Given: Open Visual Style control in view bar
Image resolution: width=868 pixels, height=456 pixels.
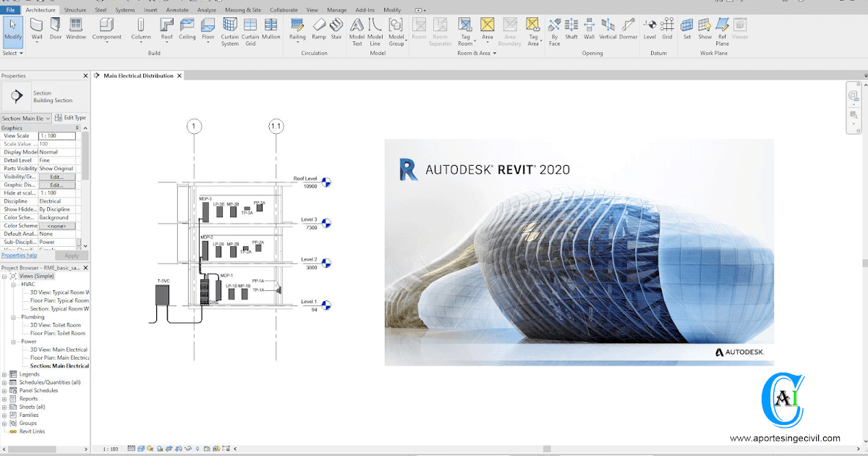Looking at the screenshot, I should 141,449.
